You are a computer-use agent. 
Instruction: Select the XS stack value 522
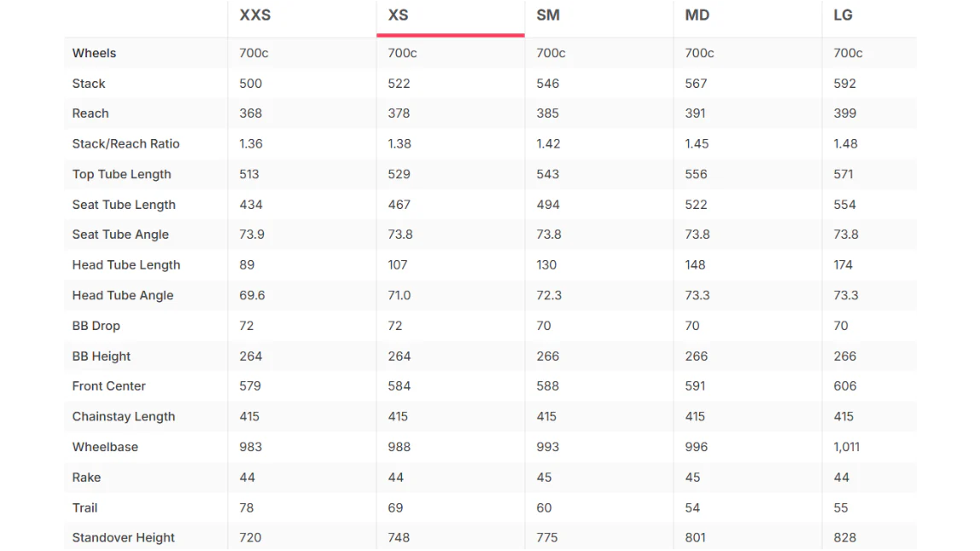click(399, 84)
